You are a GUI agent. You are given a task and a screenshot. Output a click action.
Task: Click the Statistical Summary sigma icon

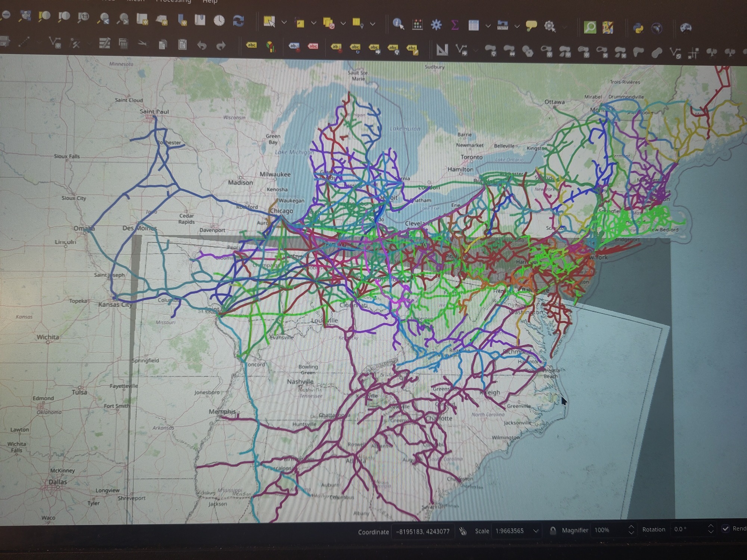(455, 25)
